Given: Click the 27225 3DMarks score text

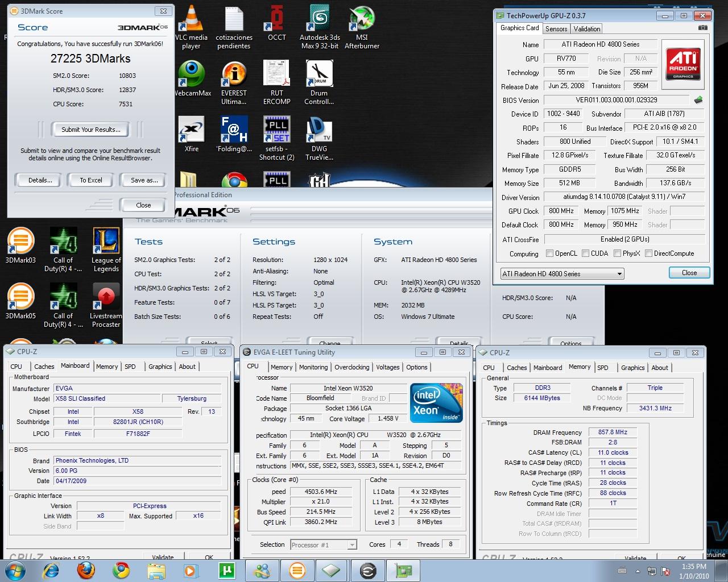Looking at the screenshot, I should click(x=90, y=59).
